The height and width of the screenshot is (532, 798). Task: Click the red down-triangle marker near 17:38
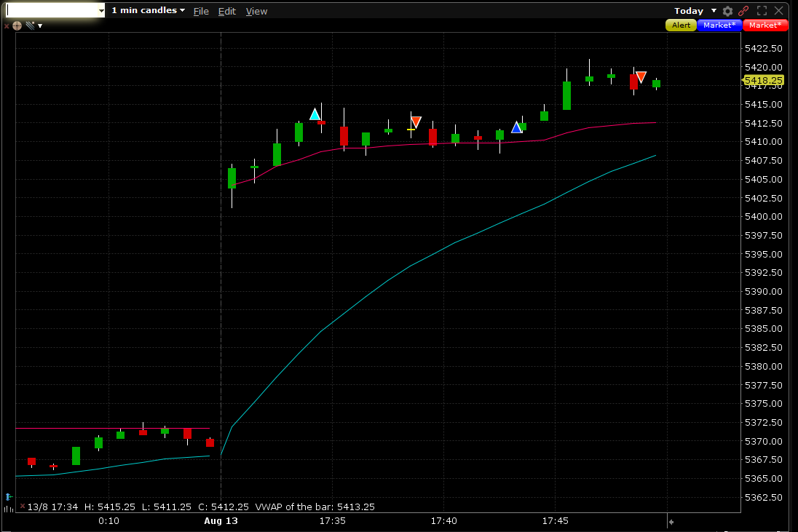click(x=416, y=122)
